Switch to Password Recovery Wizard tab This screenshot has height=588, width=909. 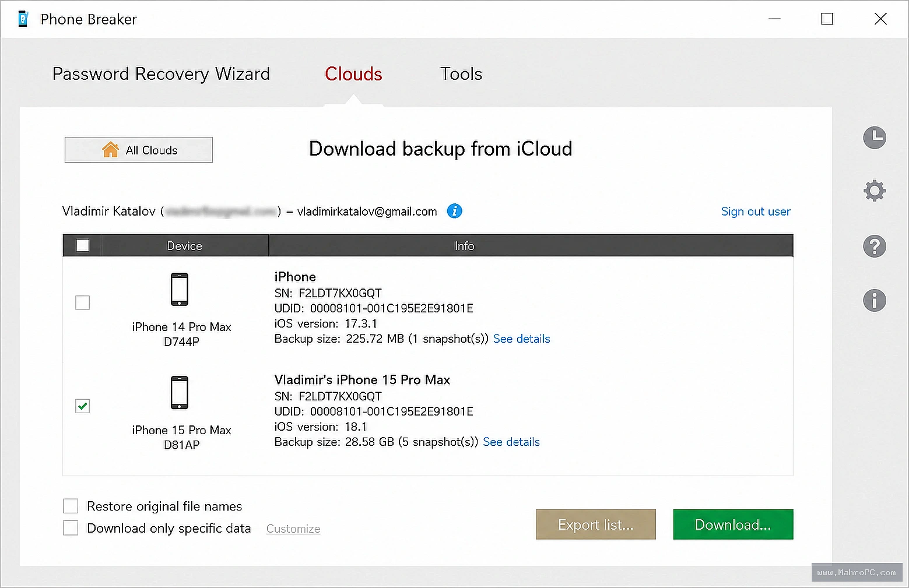point(161,74)
